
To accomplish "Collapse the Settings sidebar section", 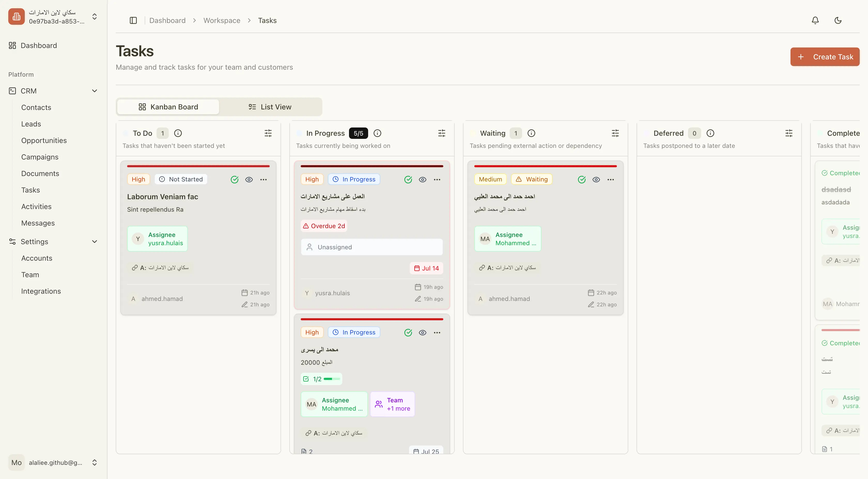I will click(94, 242).
